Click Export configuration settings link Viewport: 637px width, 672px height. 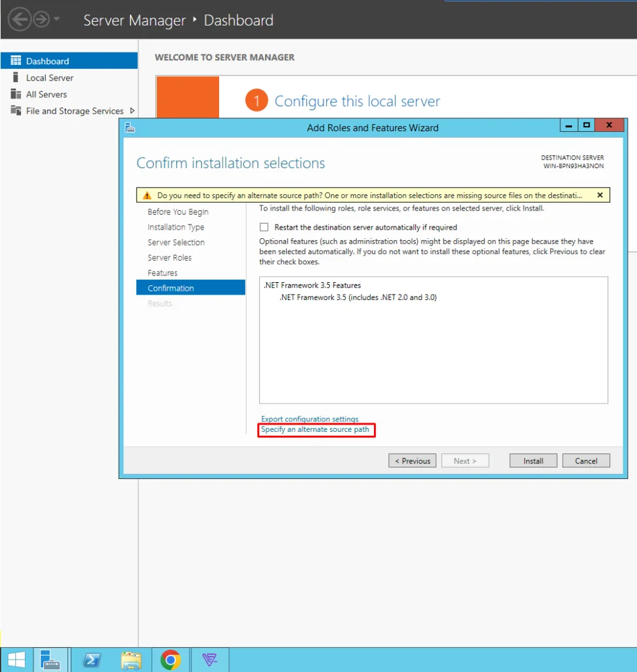coord(310,419)
